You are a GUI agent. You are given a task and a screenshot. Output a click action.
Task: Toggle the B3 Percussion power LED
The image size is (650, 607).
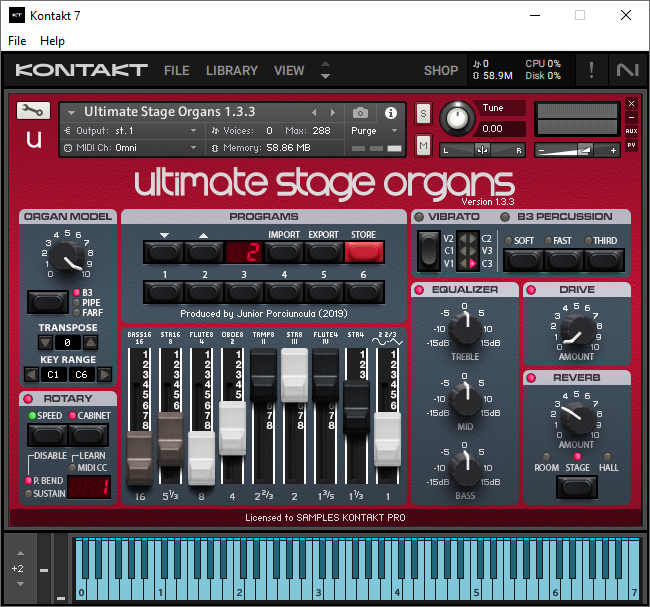pyautogui.click(x=505, y=217)
